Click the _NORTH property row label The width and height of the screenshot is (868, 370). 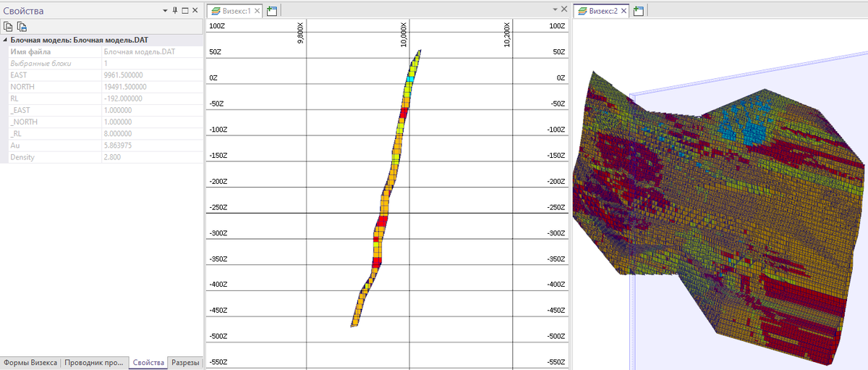(23, 122)
